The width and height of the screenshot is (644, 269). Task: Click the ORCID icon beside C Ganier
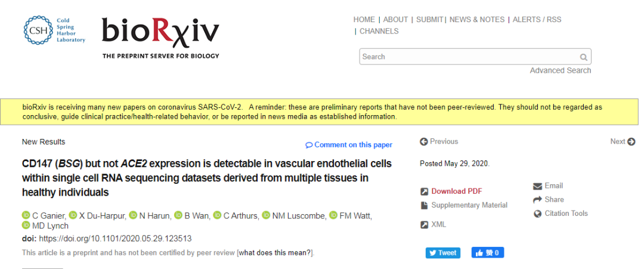coord(26,215)
